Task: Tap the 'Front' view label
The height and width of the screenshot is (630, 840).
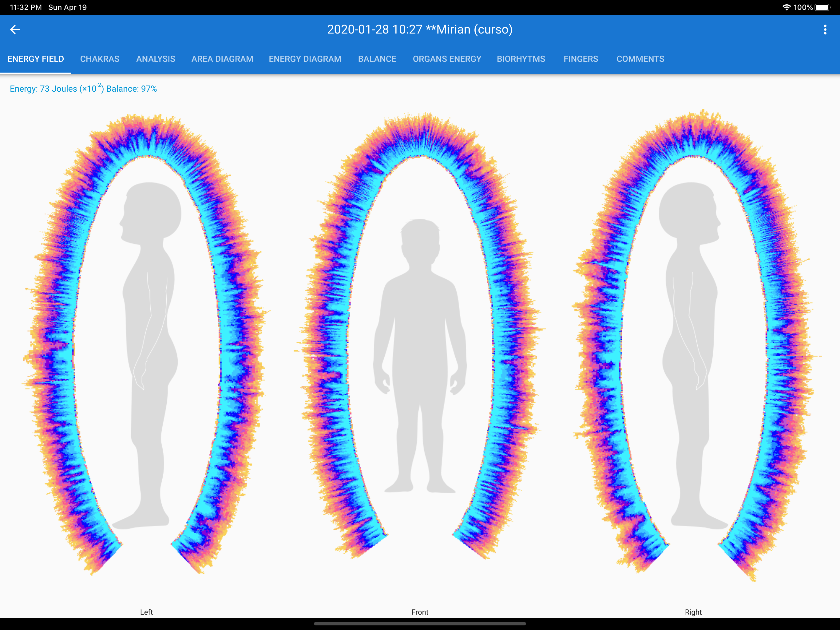Action: pyautogui.click(x=420, y=612)
